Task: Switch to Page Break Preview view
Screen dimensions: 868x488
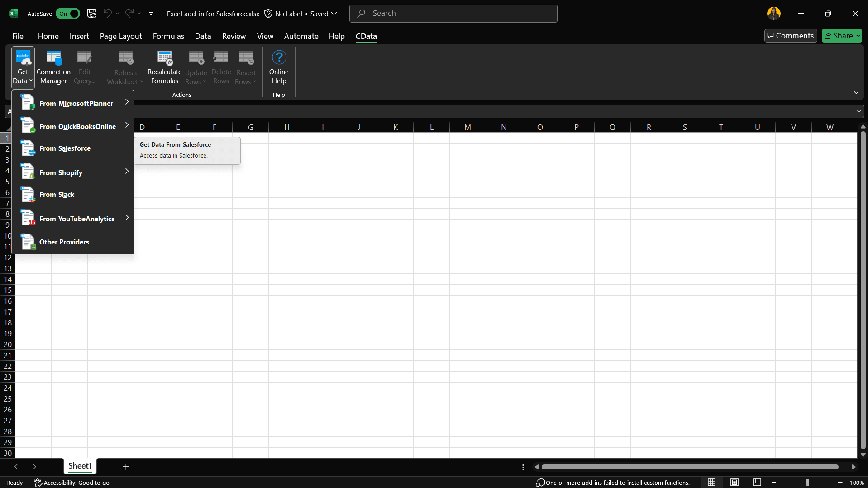Action: pyautogui.click(x=757, y=483)
